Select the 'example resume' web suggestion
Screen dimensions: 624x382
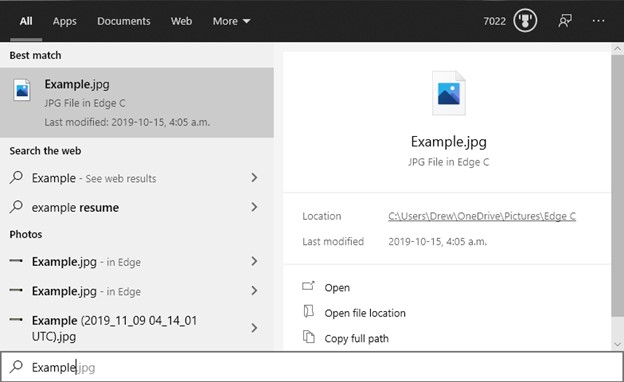tap(137, 207)
